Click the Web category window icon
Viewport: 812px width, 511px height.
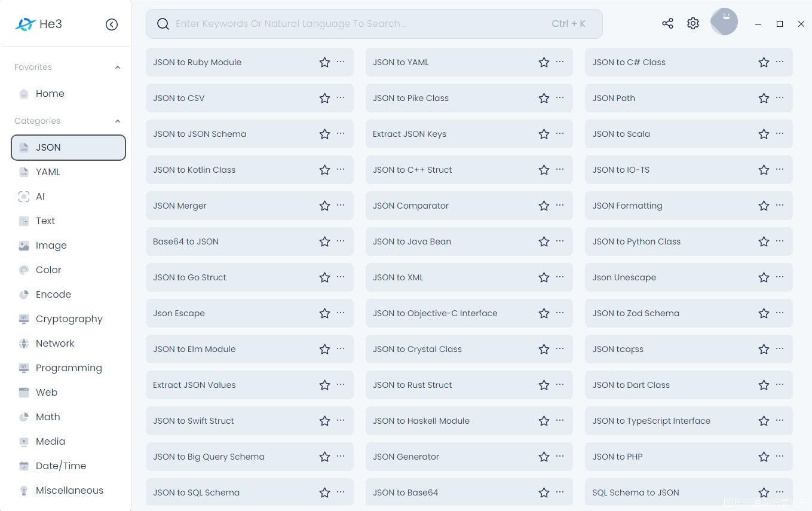click(24, 393)
